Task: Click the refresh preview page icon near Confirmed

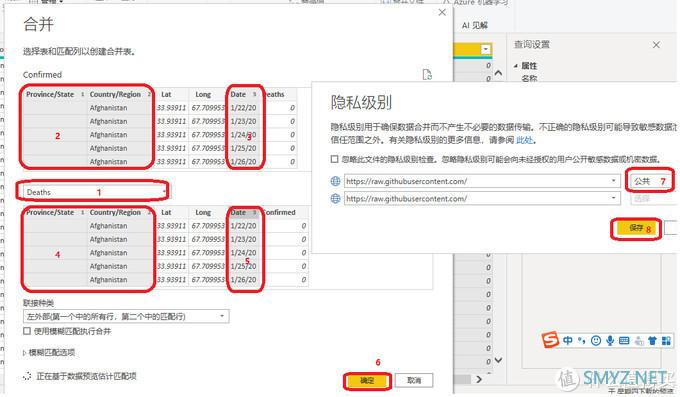Action: tap(427, 75)
